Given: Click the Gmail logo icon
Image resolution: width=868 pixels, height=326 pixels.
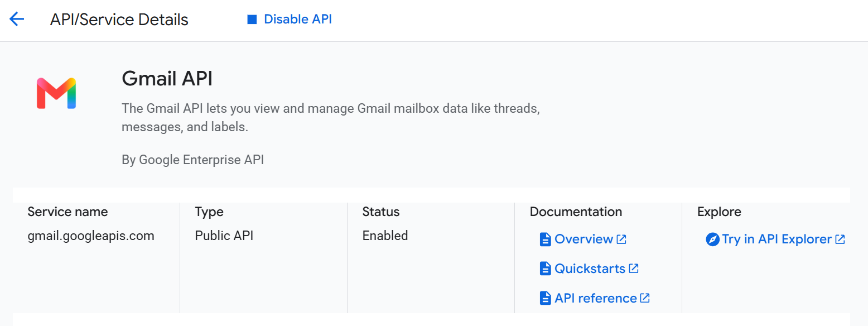Looking at the screenshot, I should click(56, 93).
